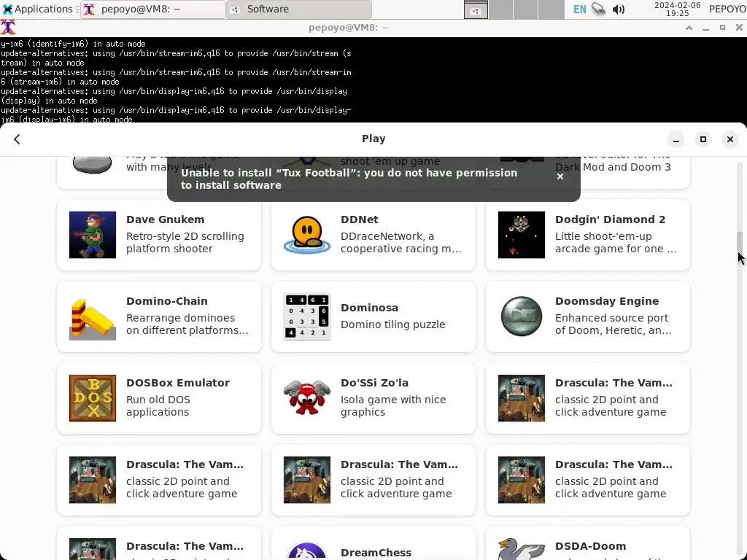Screen dimensions: 747x560
Task: Open the volume speaker tray icon
Action: pyautogui.click(x=619, y=9)
